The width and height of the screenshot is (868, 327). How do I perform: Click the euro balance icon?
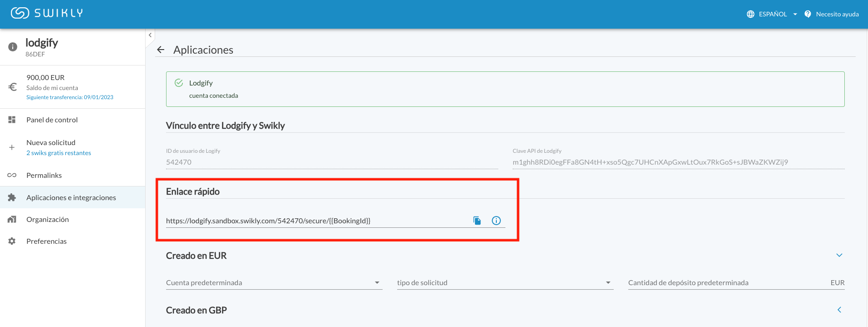pos(13,87)
